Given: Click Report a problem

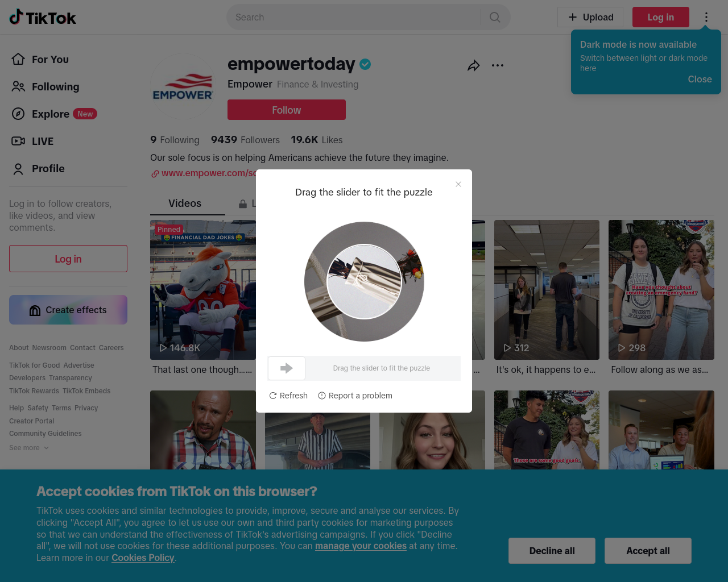Looking at the screenshot, I should (x=355, y=396).
